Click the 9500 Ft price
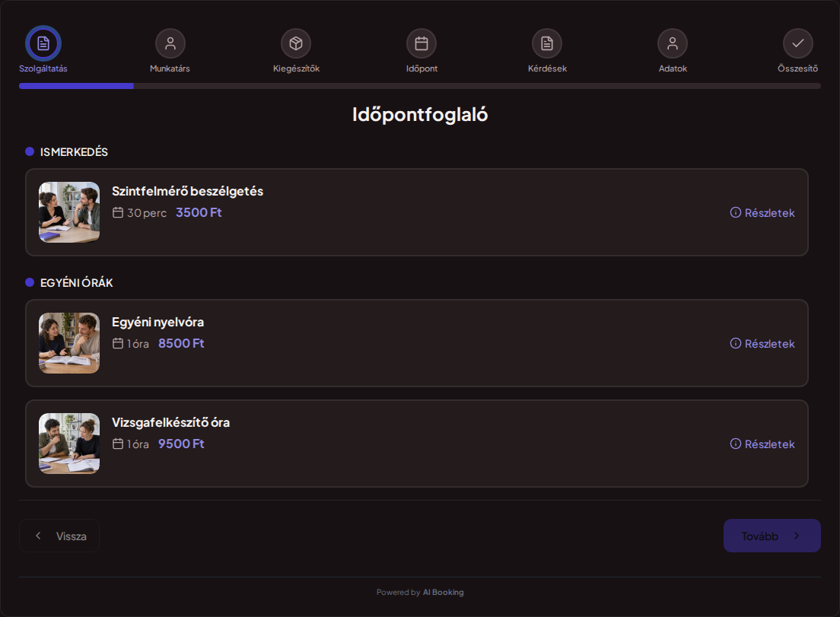 181,444
